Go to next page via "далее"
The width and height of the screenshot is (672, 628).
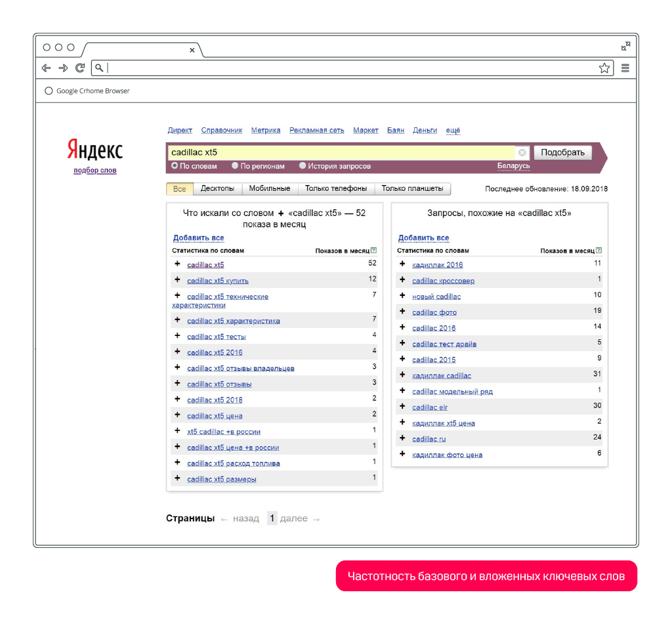coord(294,518)
